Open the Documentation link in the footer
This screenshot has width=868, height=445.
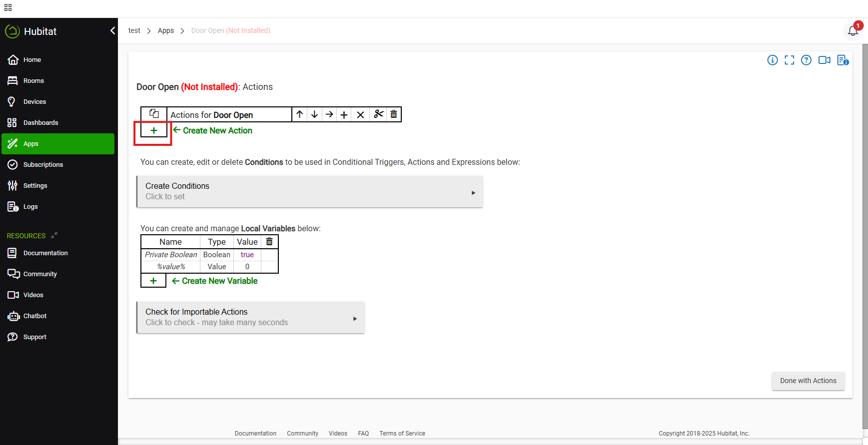click(255, 434)
